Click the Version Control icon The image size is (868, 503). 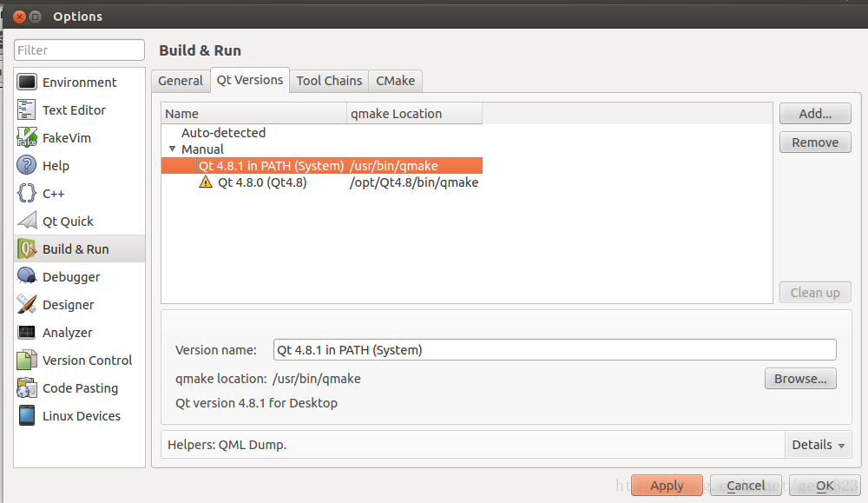(x=27, y=360)
